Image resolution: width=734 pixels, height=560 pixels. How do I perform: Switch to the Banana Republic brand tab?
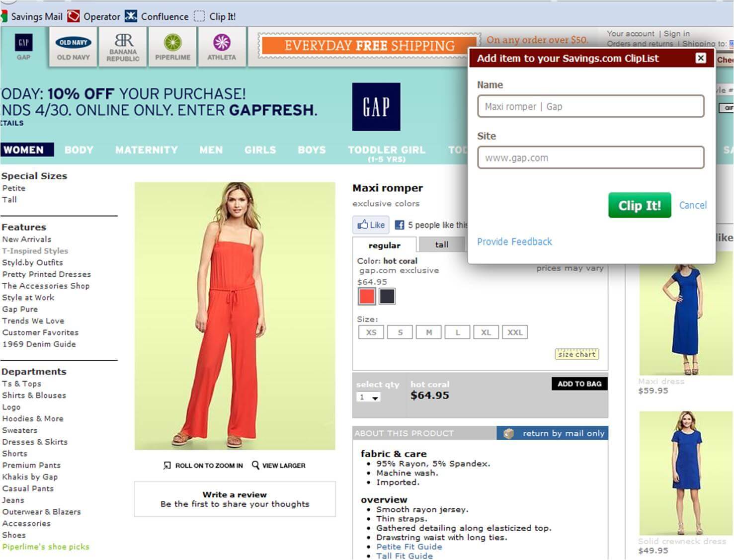coord(123,47)
